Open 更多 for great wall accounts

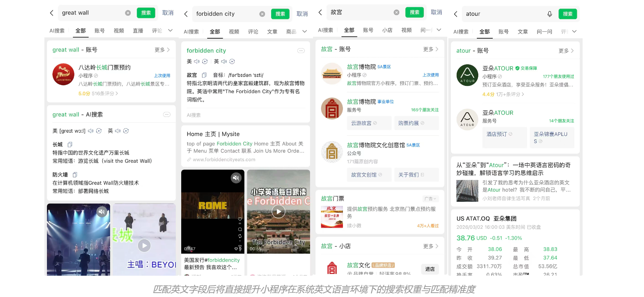tap(162, 50)
